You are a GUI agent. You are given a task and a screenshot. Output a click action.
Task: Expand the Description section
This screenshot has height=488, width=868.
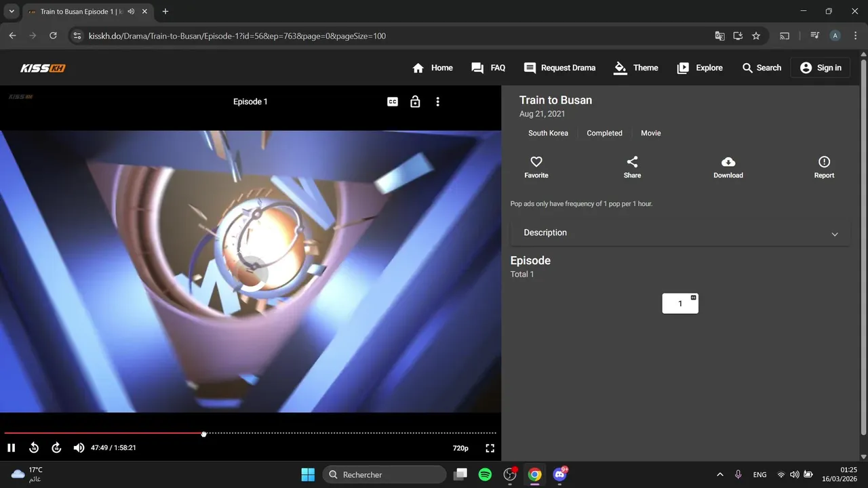(680, 232)
